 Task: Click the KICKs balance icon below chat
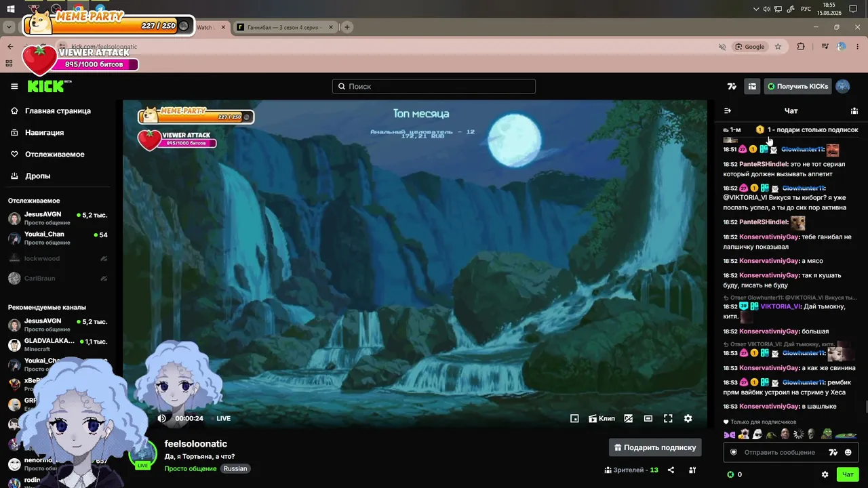click(x=730, y=474)
